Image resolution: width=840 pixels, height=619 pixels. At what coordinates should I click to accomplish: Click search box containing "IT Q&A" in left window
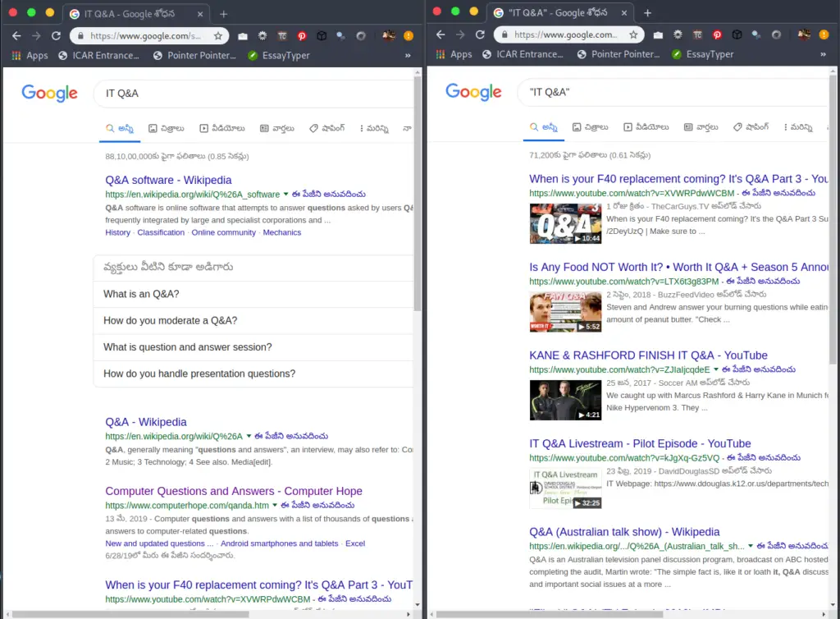point(253,94)
